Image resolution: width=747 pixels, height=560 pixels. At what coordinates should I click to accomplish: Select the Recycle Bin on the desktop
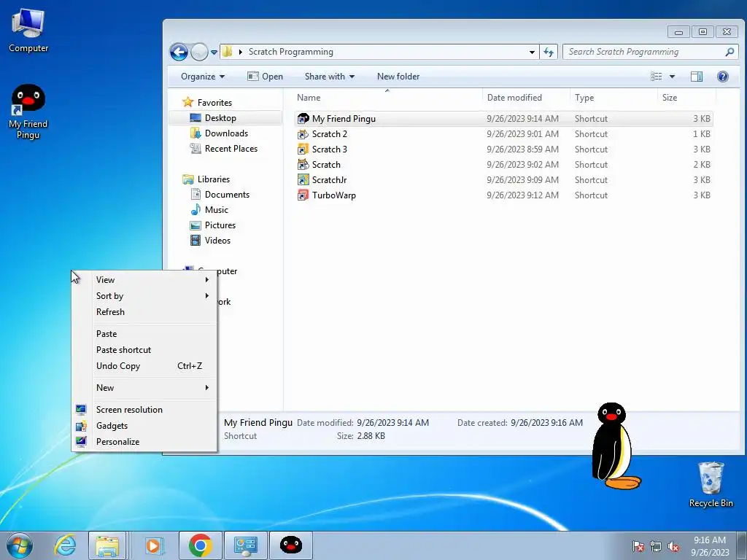711,485
